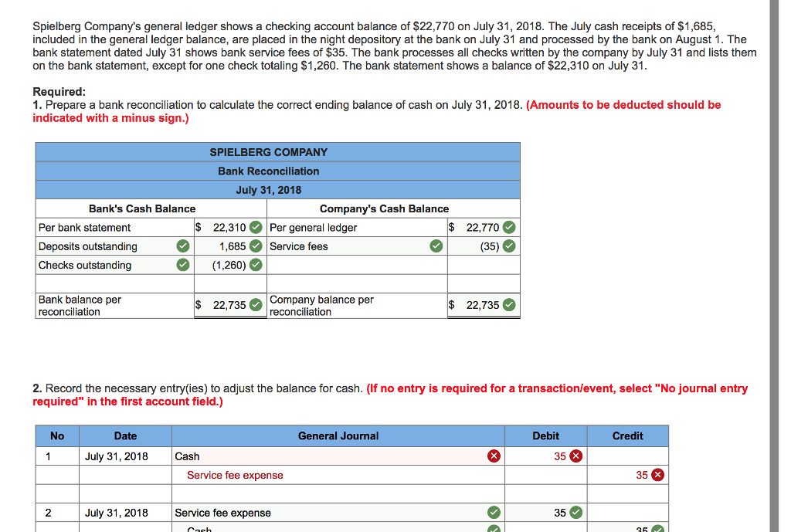Click the red X on the Cash journal line
This screenshot has width=791, height=532.
pyautogui.click(x=494, y=456)
